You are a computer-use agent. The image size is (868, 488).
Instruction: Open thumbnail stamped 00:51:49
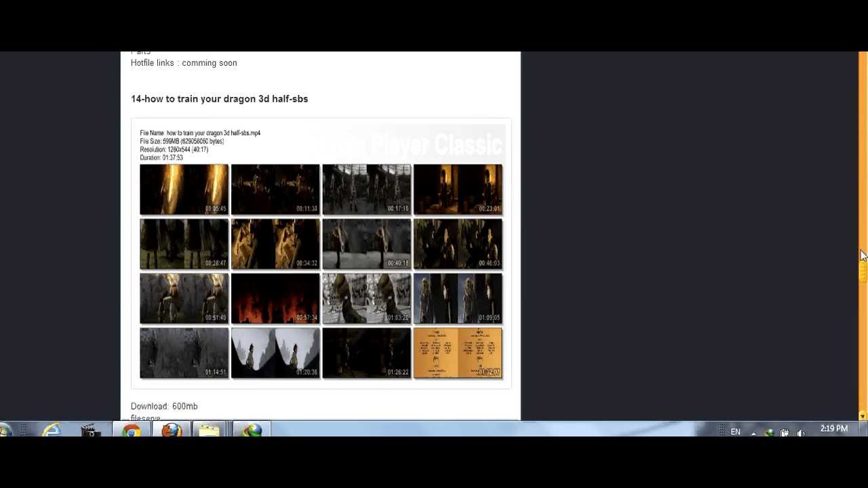pos(184,298)
